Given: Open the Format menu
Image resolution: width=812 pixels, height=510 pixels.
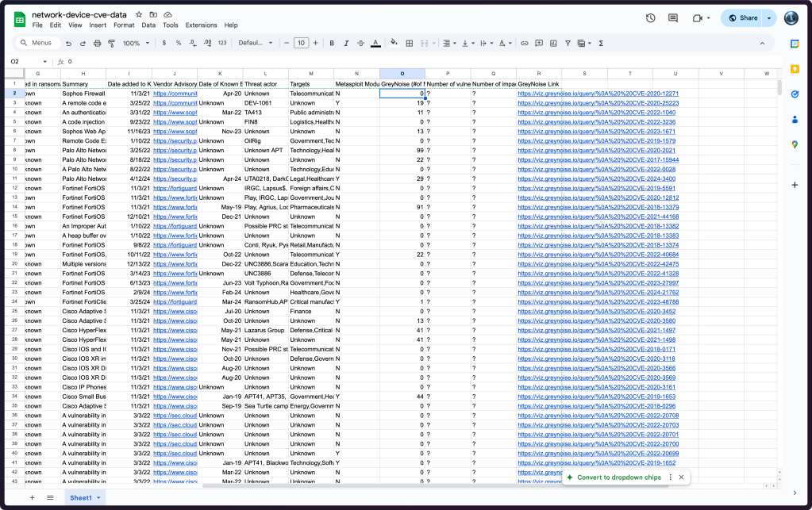Looking at the screenshot, I should click(124, 25).
